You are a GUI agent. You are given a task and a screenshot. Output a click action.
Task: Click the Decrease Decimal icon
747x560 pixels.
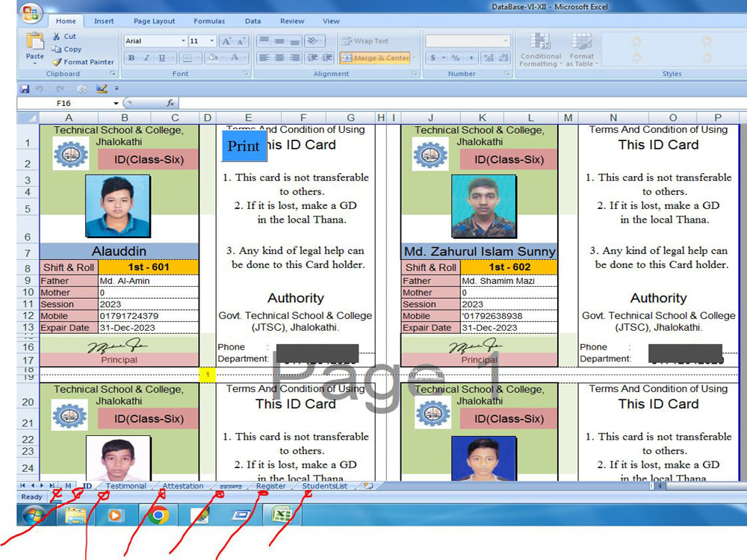pyautogui.click(x=503, y=57)
